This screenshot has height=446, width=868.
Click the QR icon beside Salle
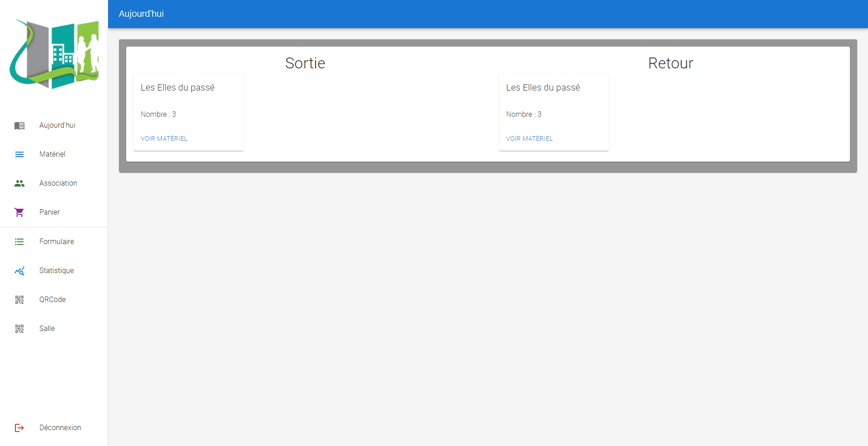pos(19,329)
